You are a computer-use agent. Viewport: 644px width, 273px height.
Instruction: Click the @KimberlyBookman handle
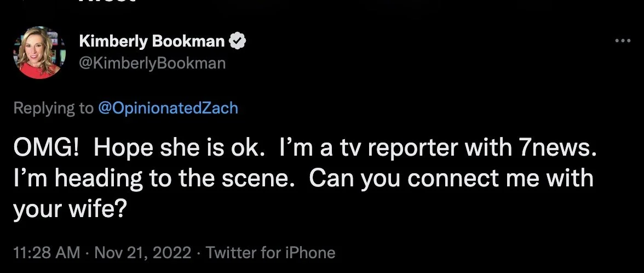click(152, 64)
